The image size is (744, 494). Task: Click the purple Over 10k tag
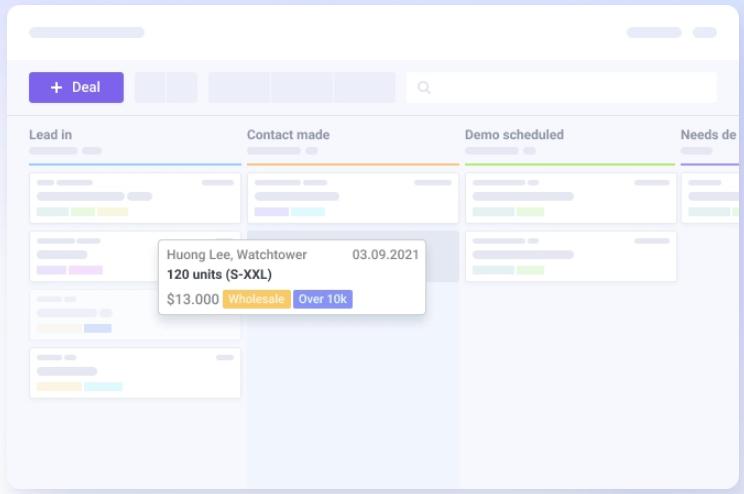(x=323, y=299)
